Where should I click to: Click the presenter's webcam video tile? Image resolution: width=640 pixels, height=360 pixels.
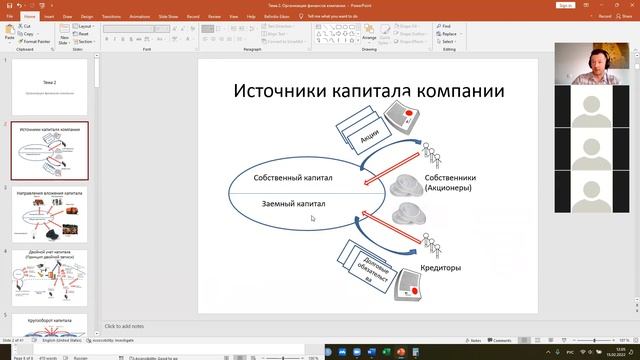[592, 64]
